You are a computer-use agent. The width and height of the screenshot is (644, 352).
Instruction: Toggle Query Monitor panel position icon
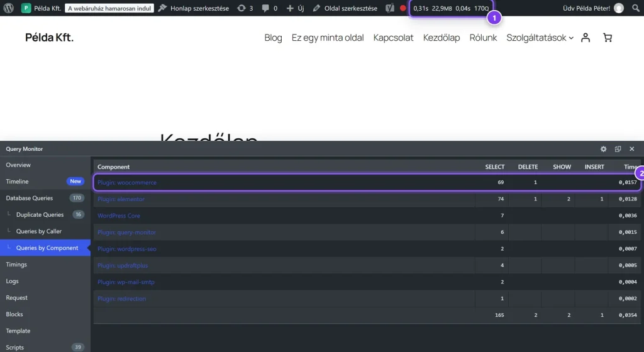tap(618, 149)
